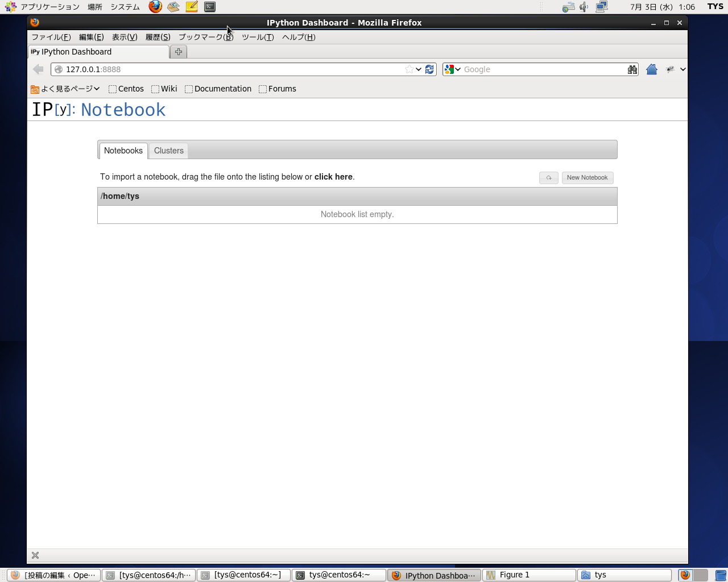The width and height of the screenshot is (728, 582).
Task: Expand the most visited pages bookmark folder
Action: tap(65, 89)
